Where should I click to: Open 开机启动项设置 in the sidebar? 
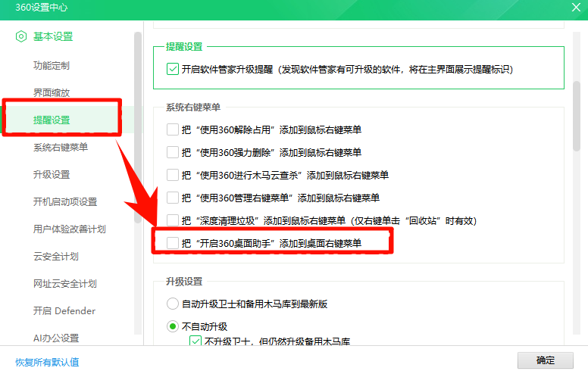pyautogui.click(x=65, y=201)
